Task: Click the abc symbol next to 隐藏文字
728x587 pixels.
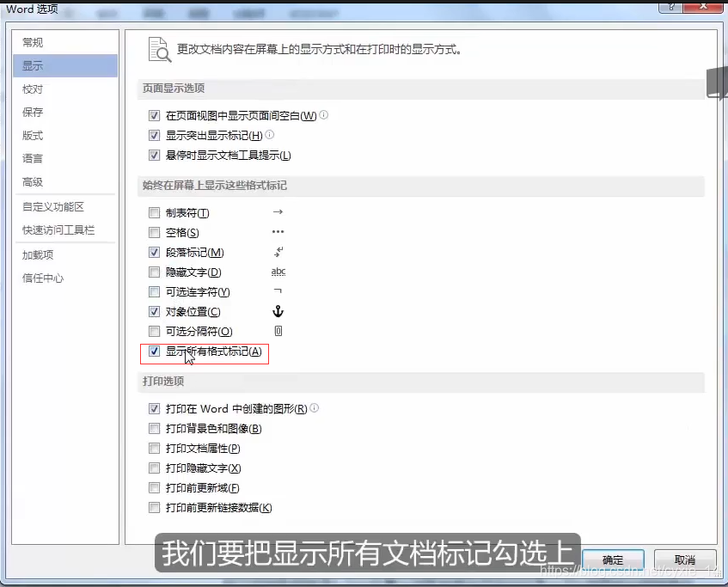Action: coord(278,272)
